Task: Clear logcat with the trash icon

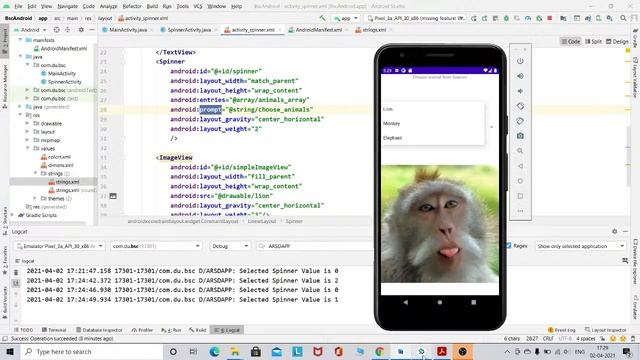Action: [16, 272]
